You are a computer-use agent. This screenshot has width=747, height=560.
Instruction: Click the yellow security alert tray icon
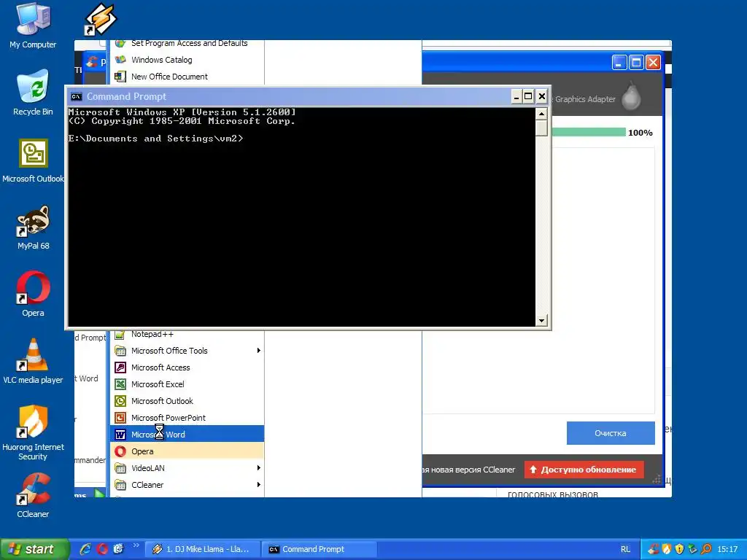[679, 549]
